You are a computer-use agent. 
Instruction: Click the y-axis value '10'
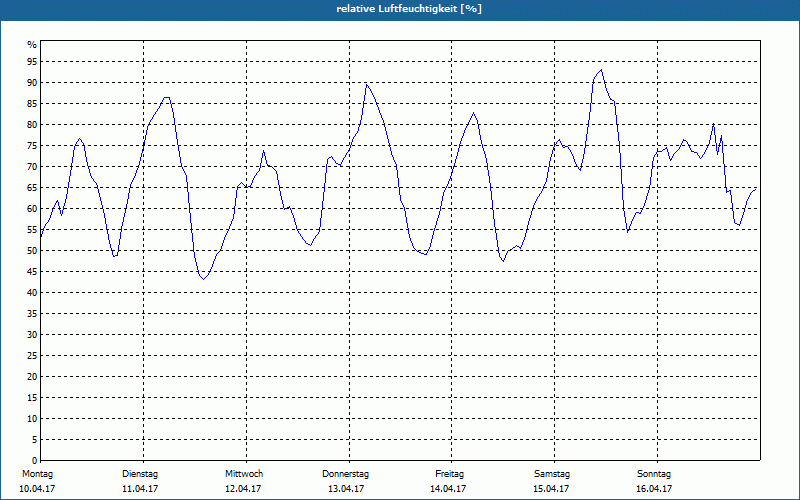(x=32, y=418)
